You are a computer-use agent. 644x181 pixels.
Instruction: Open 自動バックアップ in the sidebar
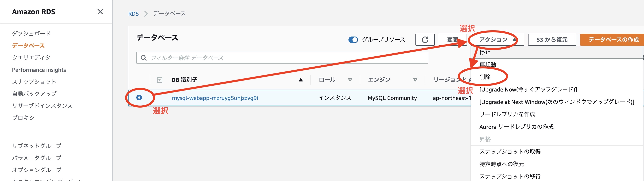[34, 94]
